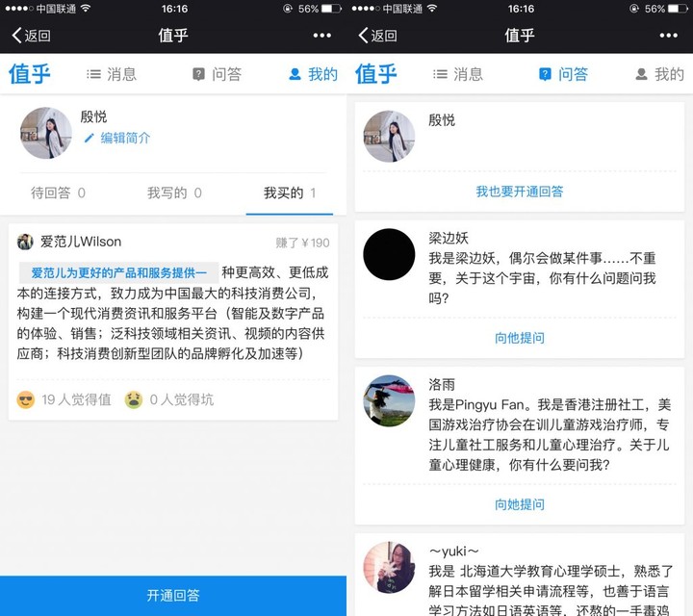The image size is (693, 616).
Task: Switch to 待回答 0 tab
Action: (58, 193)
